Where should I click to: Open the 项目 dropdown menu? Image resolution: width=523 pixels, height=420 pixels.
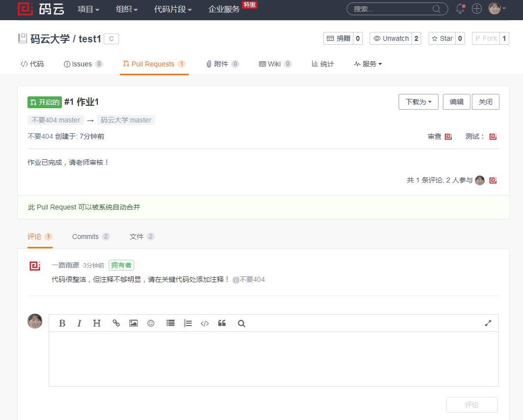pos(88,9)
